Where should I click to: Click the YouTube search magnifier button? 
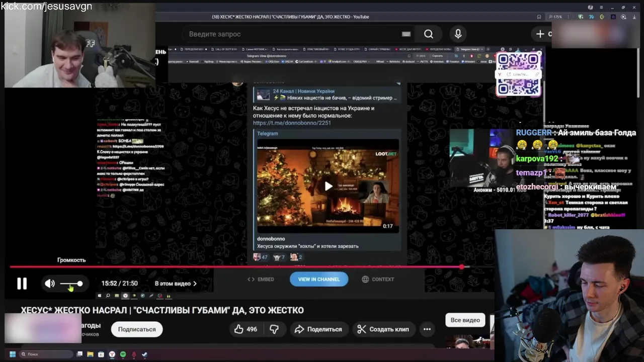pos(428,34)
